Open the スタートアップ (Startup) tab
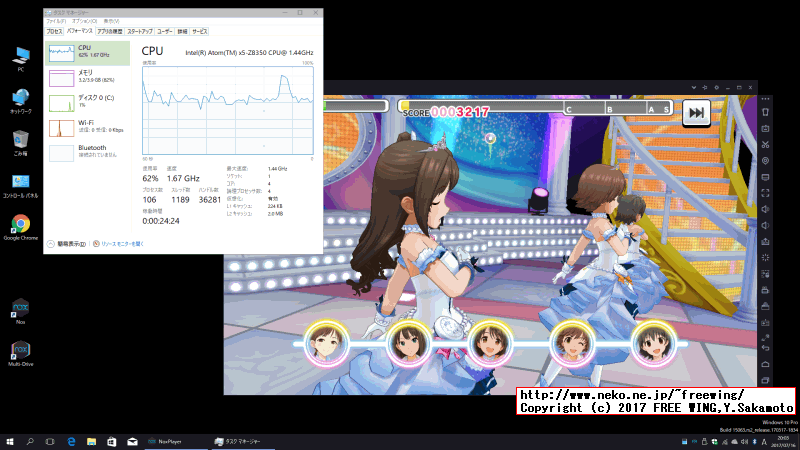The width and height of the screenshot is (800, 450). 140,32
